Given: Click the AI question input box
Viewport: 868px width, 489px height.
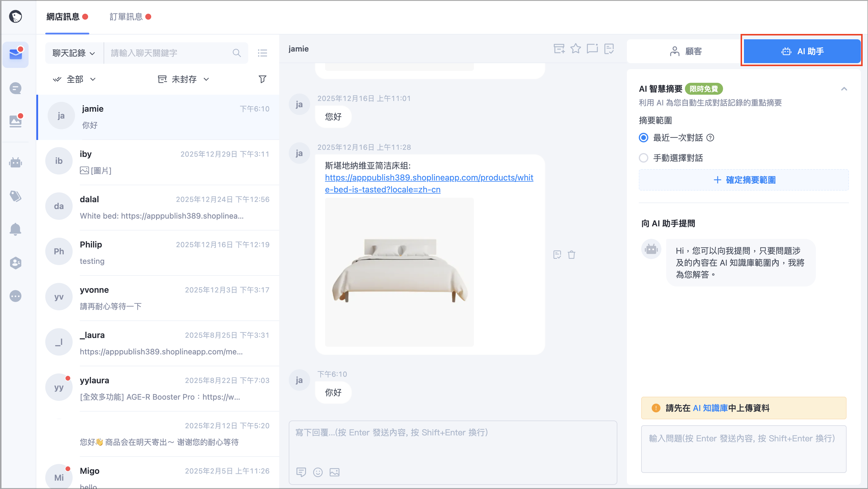Looking at the screenshot, I should [x=744, y=449].
